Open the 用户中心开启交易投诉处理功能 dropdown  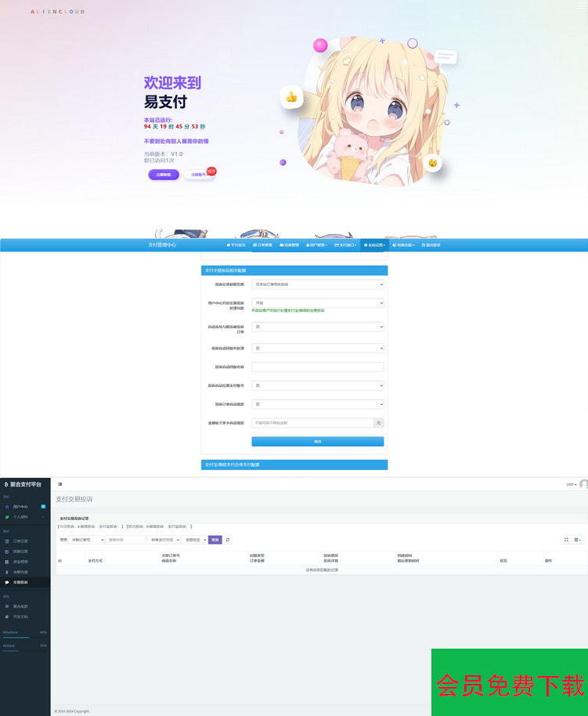click(x=318, y=302)
